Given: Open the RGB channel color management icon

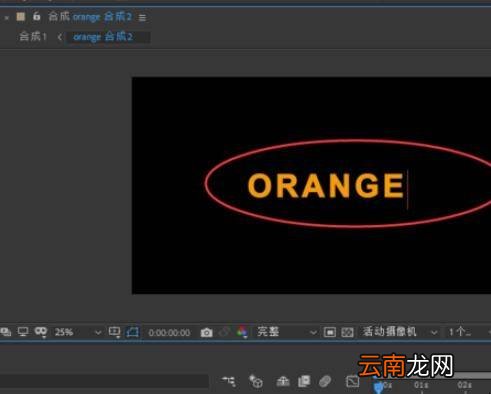Looking at the screenshot, I should coord(242,332).
